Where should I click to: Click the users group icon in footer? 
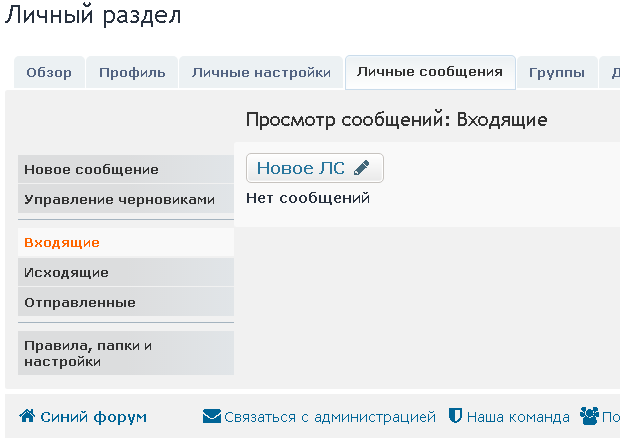[x=589, y=416]
